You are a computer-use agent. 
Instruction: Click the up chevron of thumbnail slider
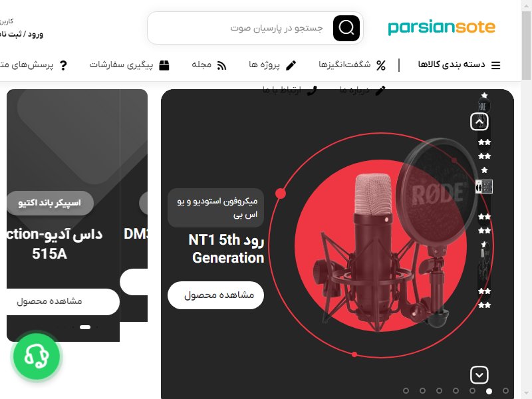(x=479, y=122)
